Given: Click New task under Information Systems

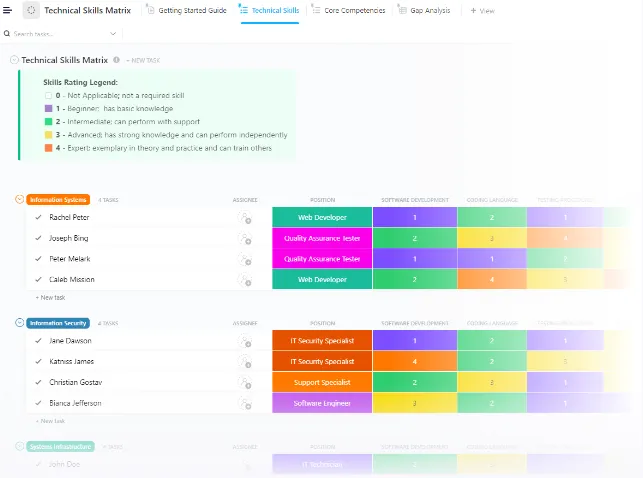Looking at the screenshot, I should [x=50, y=298].
